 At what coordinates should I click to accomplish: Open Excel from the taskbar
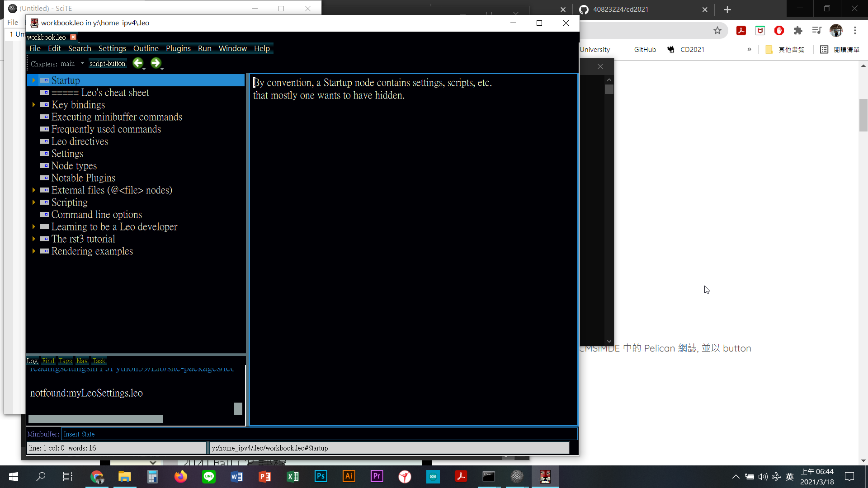293,476
